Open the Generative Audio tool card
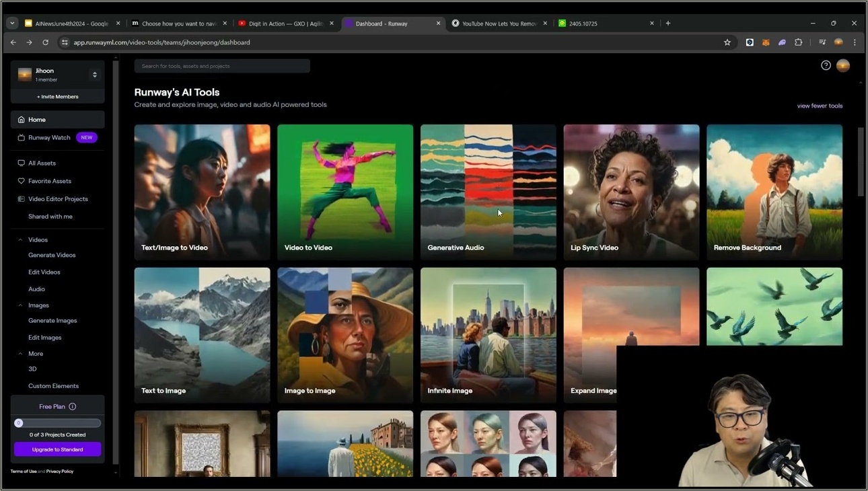868x491 pixels. click(489, 192)
